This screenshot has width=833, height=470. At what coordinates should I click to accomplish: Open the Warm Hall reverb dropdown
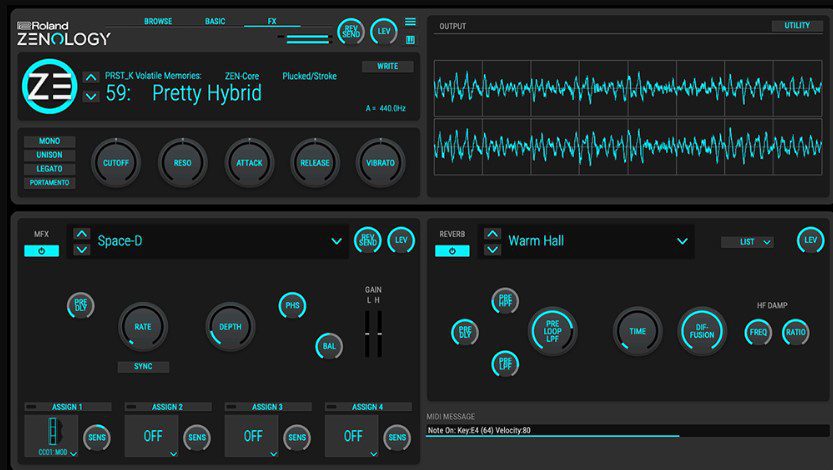point(682,241)
